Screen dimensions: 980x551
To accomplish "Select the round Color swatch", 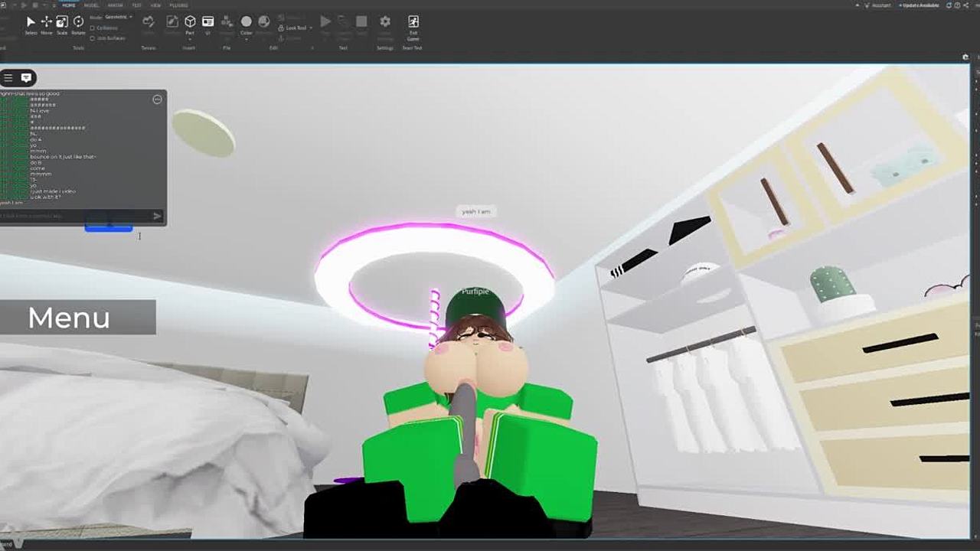I will tap(247, 21).
